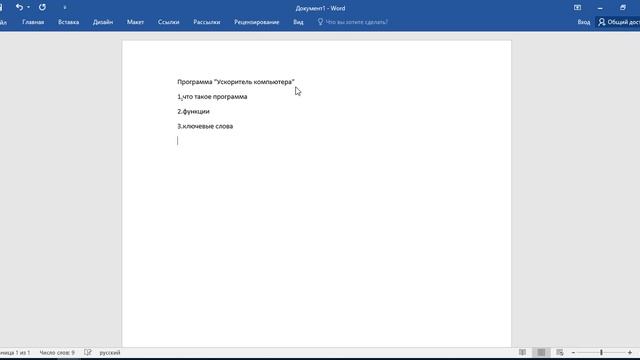The image size is (640, 360).
Task: Switch to the Главная tab
Action: pos(33,22)
